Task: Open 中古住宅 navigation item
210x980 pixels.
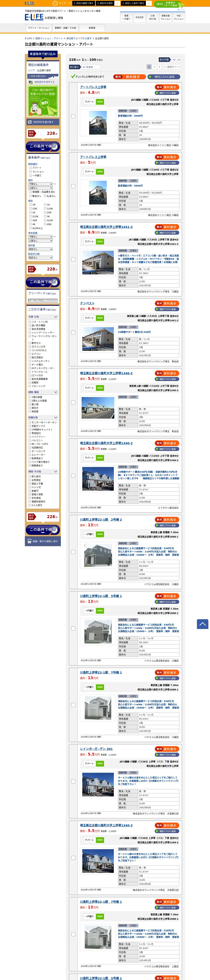Action: (140, 17)
